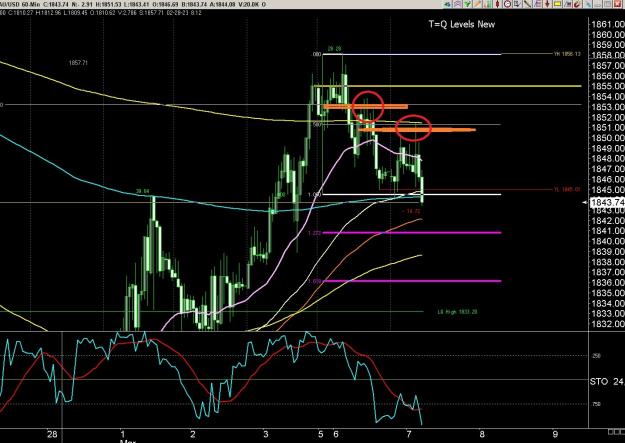625x443 pixels.
Task: Click the green checkmark funnel toolbar icon
Action: tap(467, 4)
